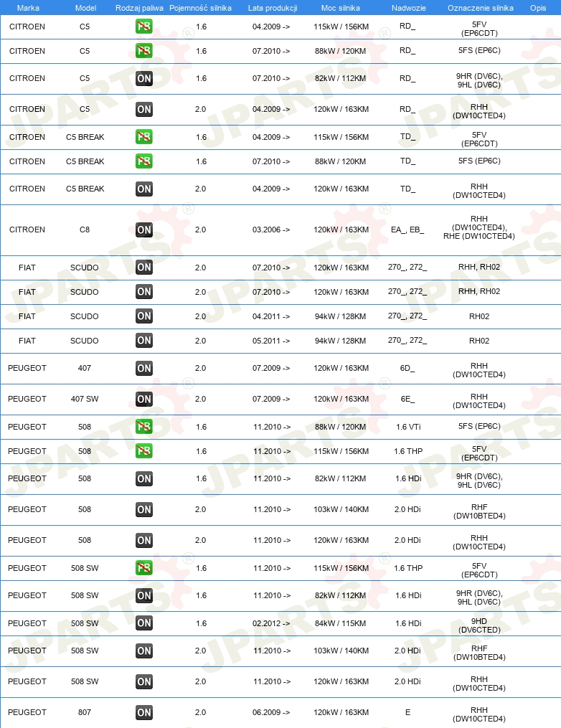
Task: Click the body code EA_, EB_
Action: 407,230
